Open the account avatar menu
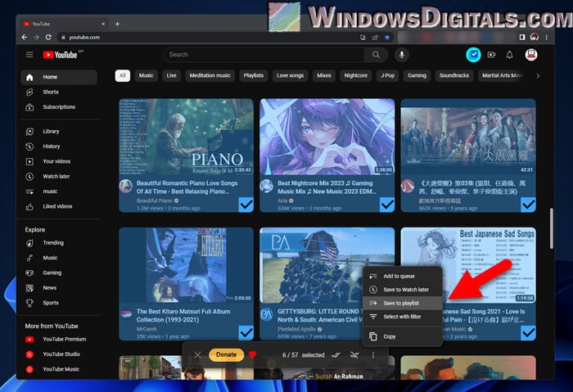 click(531, 55)
